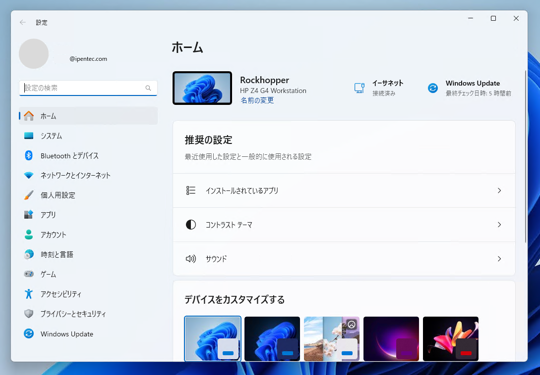Click the Accounts person icon
Image resolution: width=540 pixels, height=375 pixels.
coord(29,235)
